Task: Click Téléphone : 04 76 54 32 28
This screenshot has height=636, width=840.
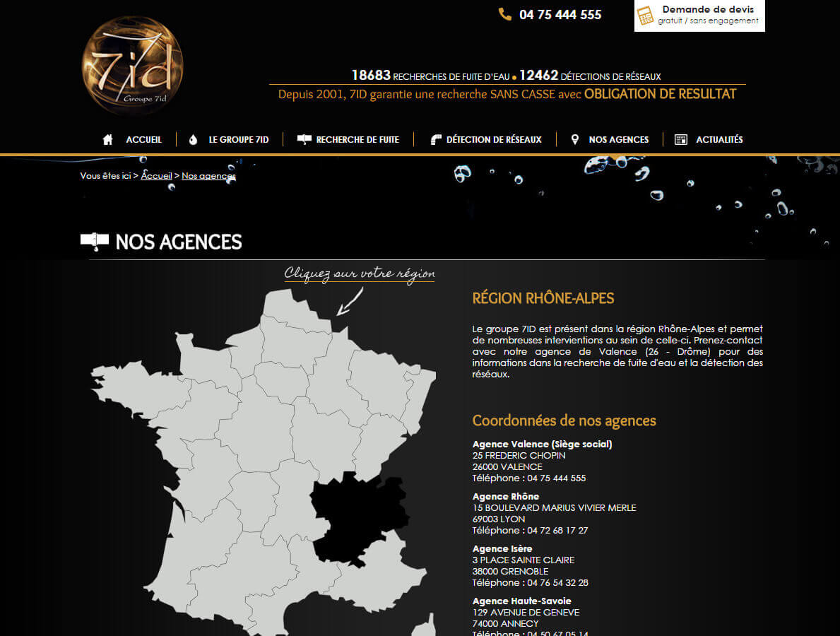Action: (x=531, y=583)
